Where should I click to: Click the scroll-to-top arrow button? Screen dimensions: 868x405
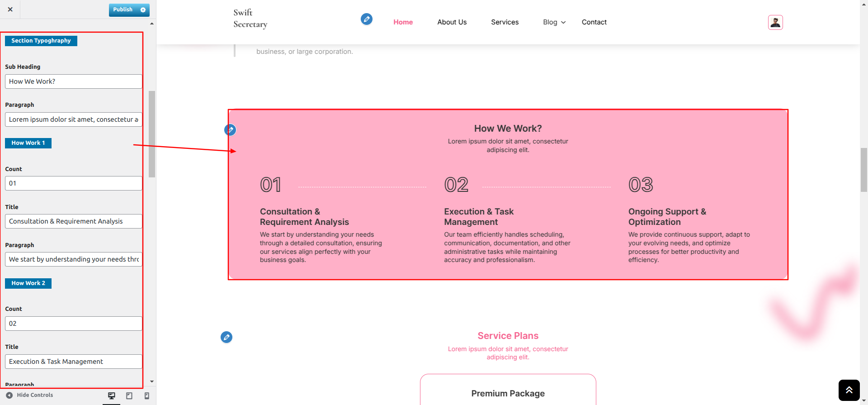coord(849,390)
